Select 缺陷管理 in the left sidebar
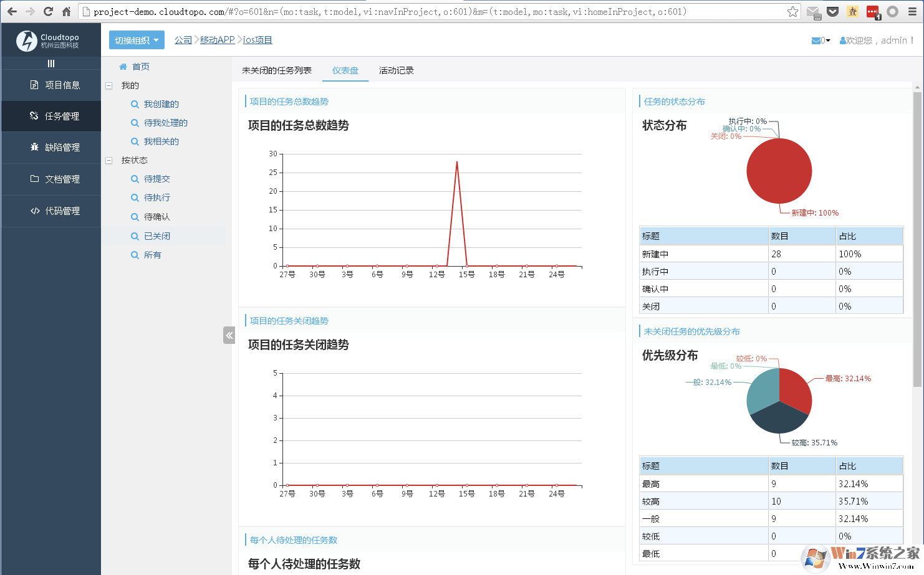The width and height of the screenshot is (924, 575). tap(50, 148)
